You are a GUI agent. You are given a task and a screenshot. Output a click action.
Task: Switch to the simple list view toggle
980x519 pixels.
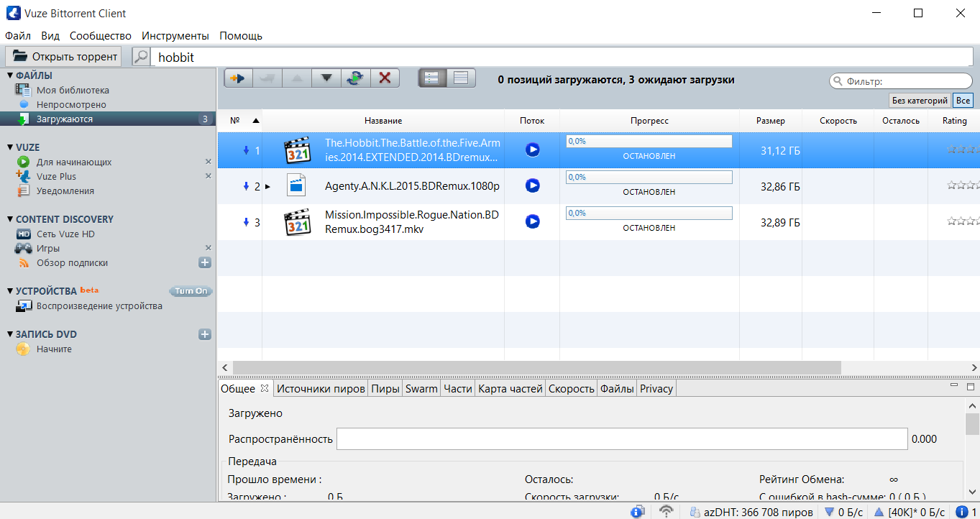(461, 78)
